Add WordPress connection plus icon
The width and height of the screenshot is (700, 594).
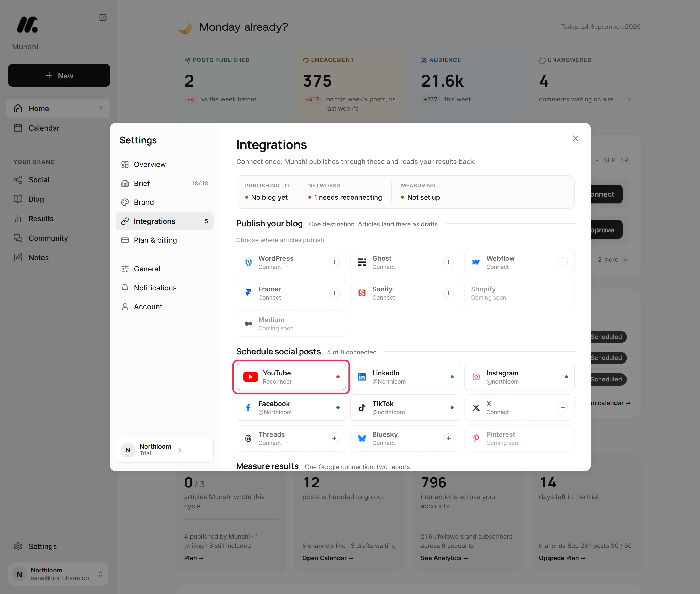[334, 262]
